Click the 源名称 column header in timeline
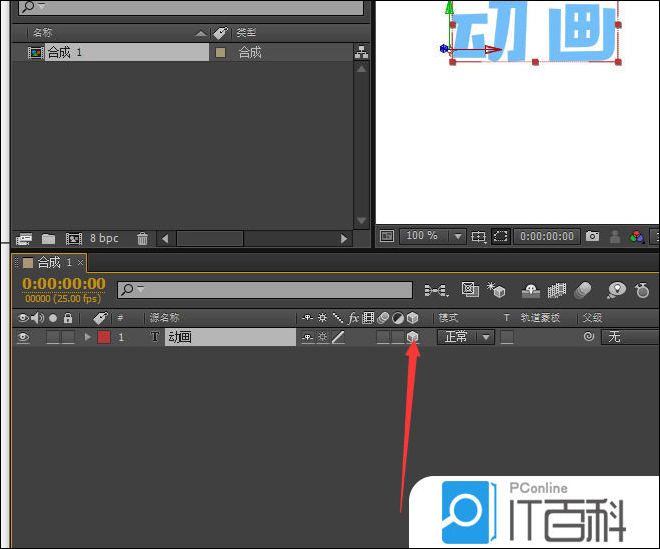The image size is (660, 549). 165,318
